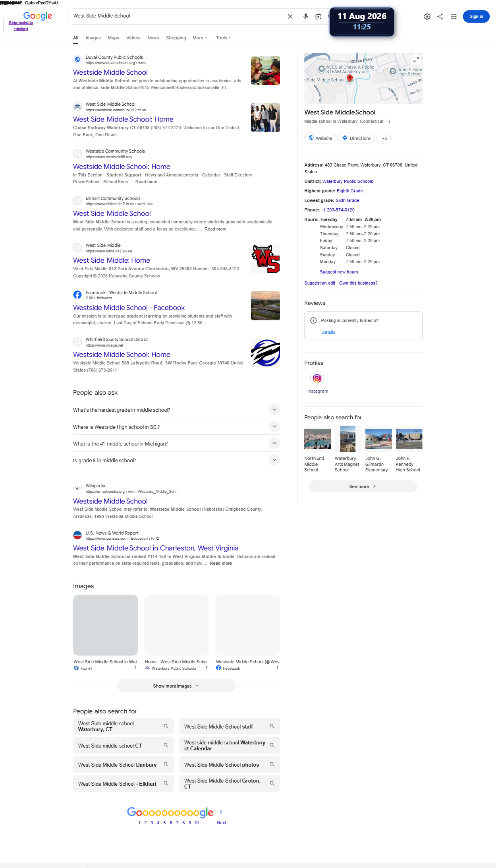Viewport: 502px width, 868px height.
Task: Search West Side middle school Waterbury, CT suggestion
Action: (x=124, y=726)
